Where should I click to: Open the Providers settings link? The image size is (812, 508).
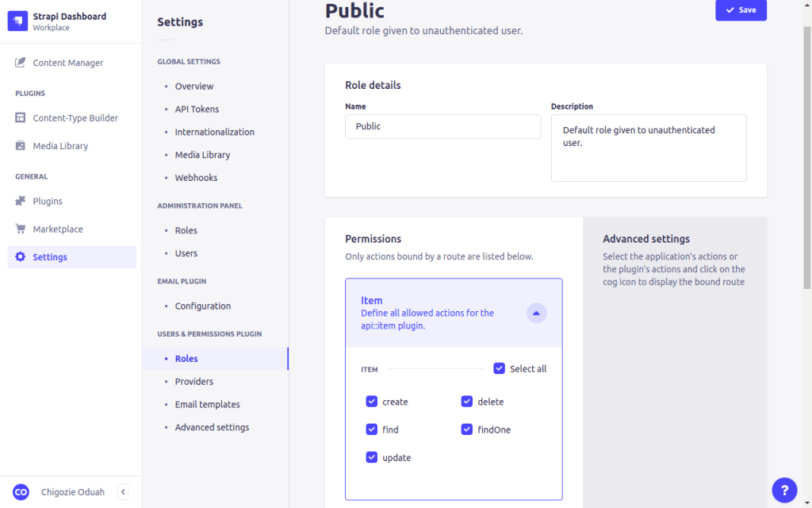pyautogui.click(x=193, y=382)
